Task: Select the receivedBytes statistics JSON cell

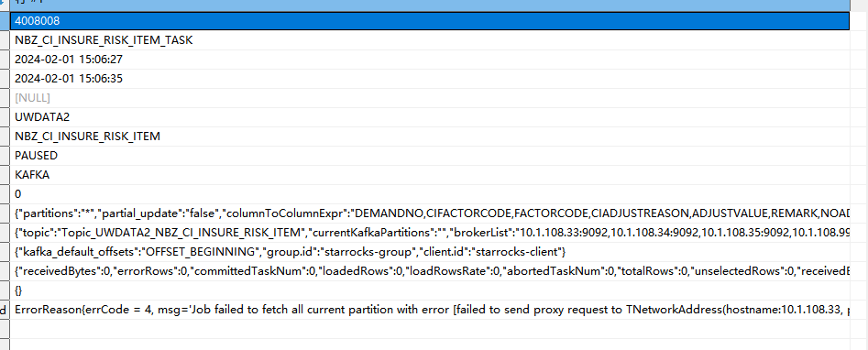Action: tap(430, 271)
